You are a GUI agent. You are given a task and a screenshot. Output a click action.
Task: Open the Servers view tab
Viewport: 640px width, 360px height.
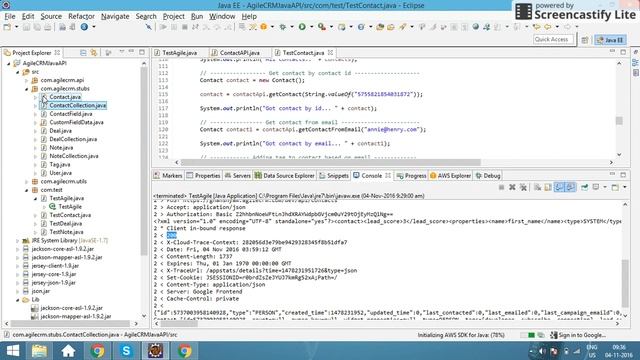tap(238, 176)
